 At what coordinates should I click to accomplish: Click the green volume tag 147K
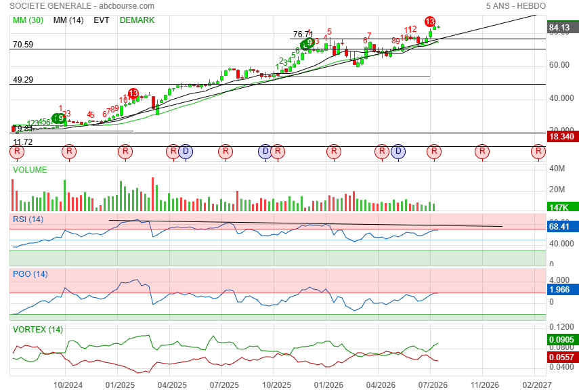click(x=562, y=207)
